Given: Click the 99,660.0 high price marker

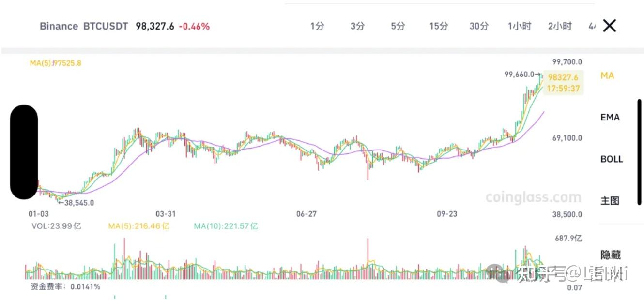Looking at the screenshot, I should [x=522, y=75].
